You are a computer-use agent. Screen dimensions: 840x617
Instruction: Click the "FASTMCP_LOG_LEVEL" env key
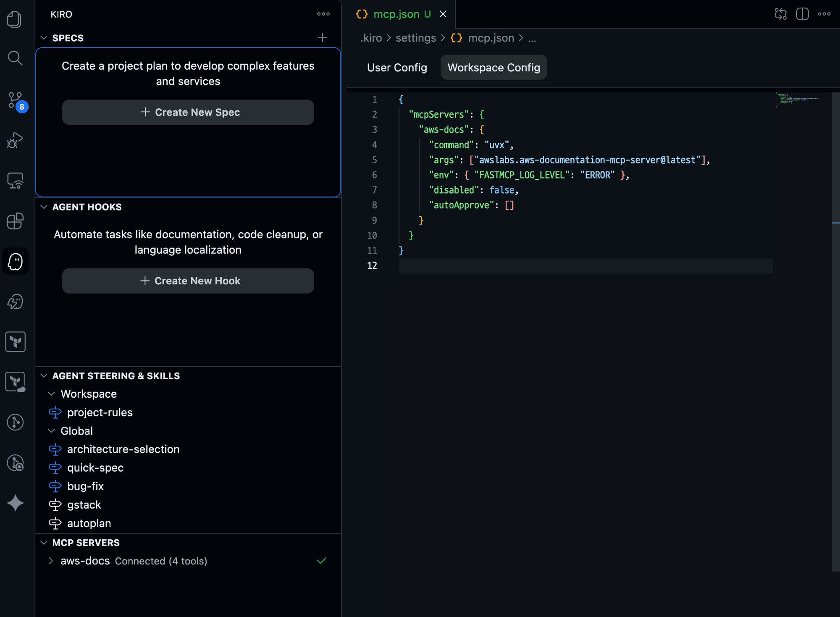[x=522, y=175]
